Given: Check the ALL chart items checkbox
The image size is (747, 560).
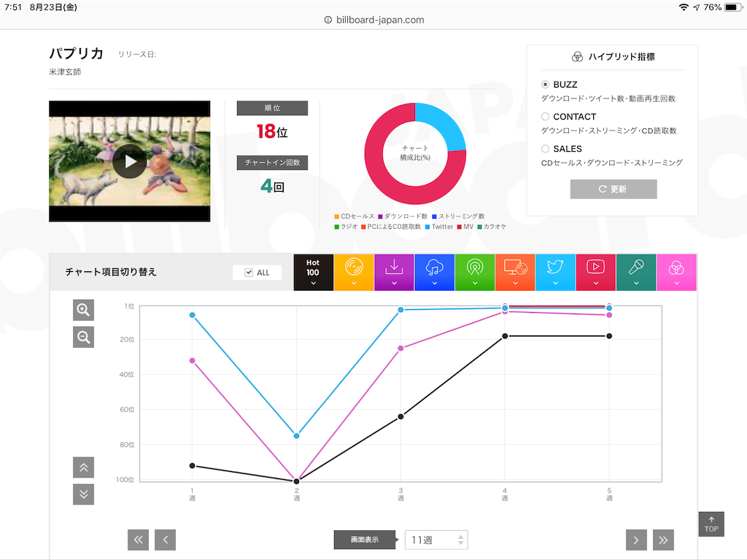Looking at the screenshot, I should pos(249,273).
